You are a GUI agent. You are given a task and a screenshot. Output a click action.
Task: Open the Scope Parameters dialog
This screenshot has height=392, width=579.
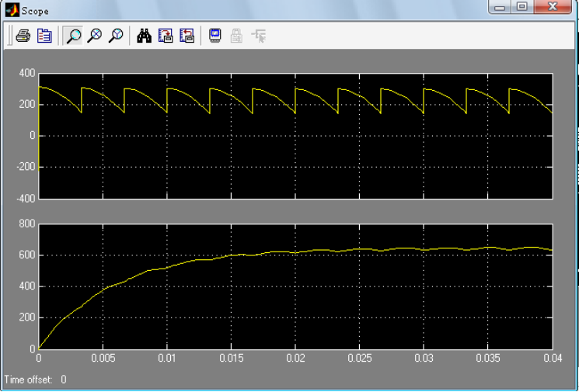(x=44, y=36)
